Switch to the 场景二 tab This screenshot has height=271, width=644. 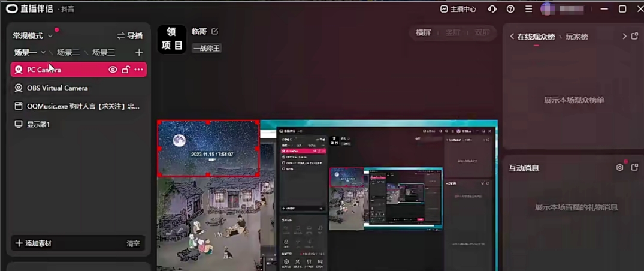point(68,53)
